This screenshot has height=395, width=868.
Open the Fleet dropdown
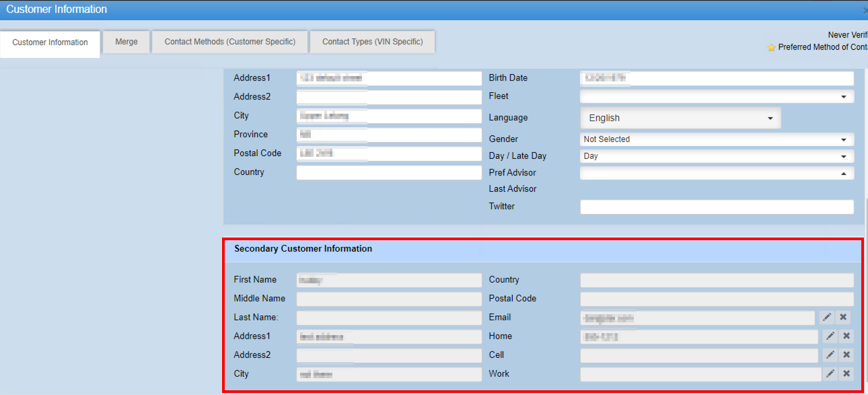click(x=717, y=97)
